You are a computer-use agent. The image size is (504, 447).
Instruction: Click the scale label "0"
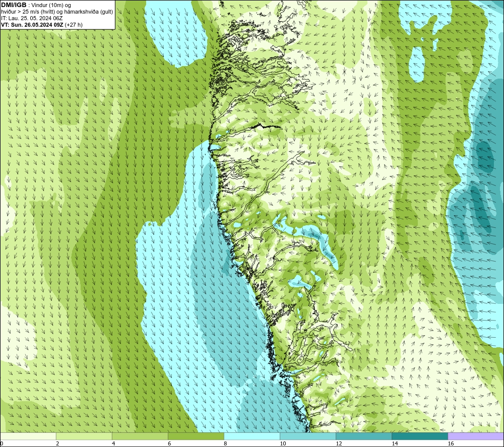2,443
